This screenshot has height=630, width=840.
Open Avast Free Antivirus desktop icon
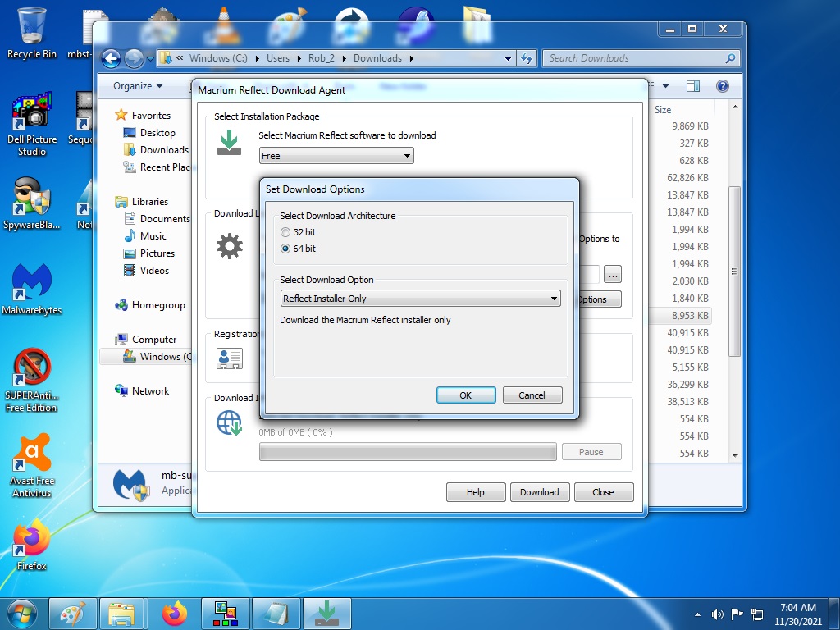[x=32, y=466]
